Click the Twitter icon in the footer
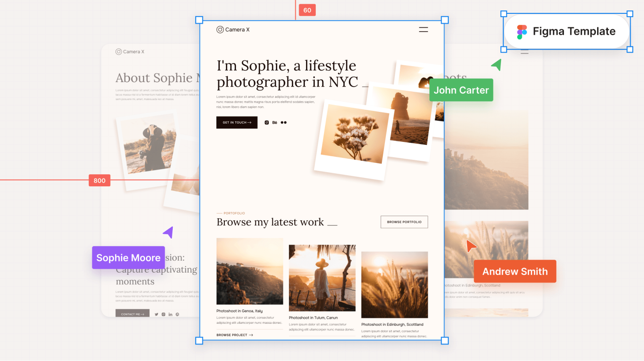 pyautogui.click(x=156, y=314)
